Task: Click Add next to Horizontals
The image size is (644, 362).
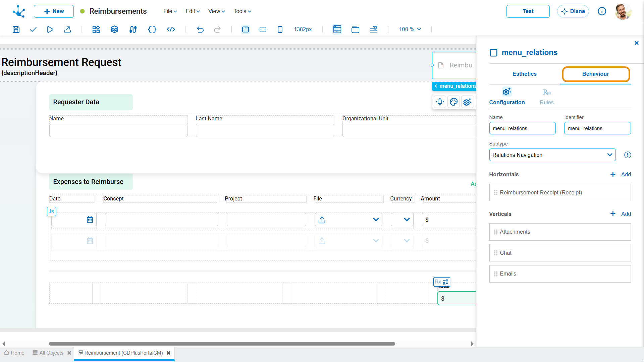Action: (621, 174)
